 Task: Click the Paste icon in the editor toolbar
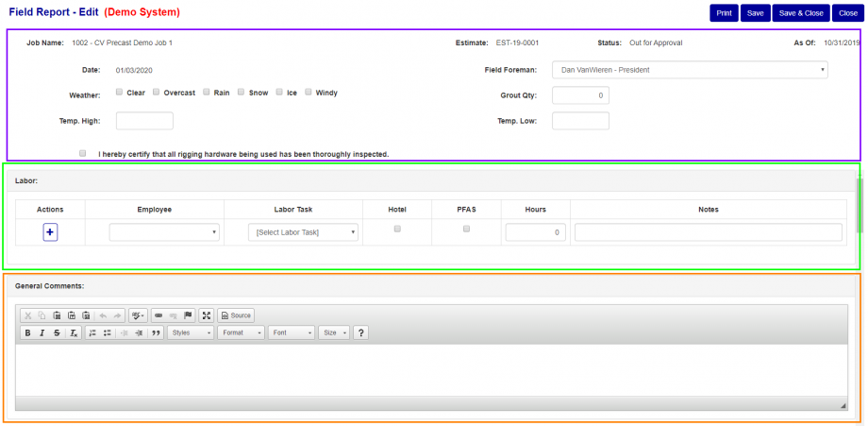(x=57, y=315)
